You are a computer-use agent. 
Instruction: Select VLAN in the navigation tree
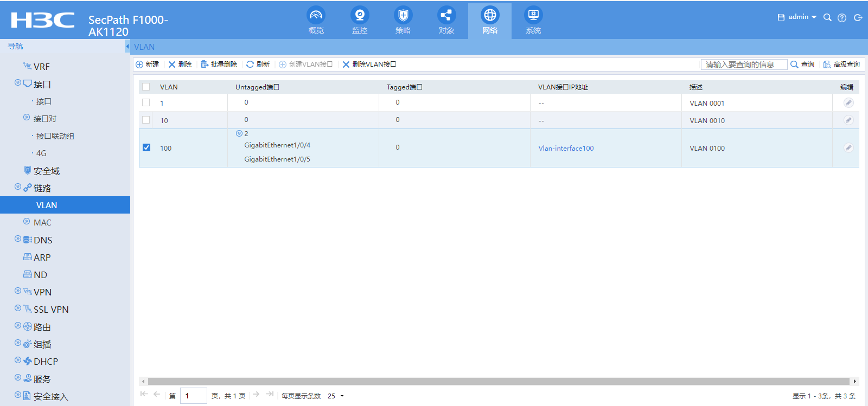[x=65, y=205]
